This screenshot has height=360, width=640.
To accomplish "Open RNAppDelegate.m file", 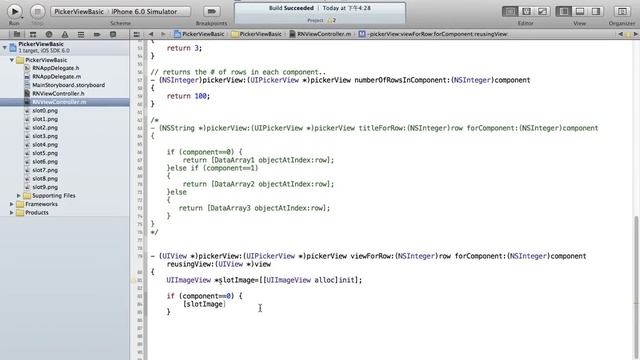I will pos(57,77).
